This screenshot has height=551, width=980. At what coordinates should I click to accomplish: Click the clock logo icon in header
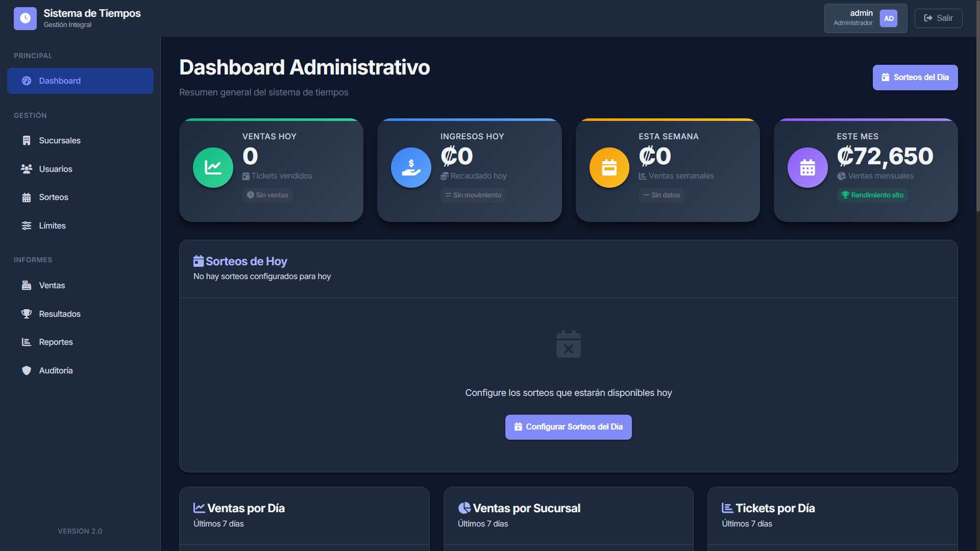tap(25, 18)
